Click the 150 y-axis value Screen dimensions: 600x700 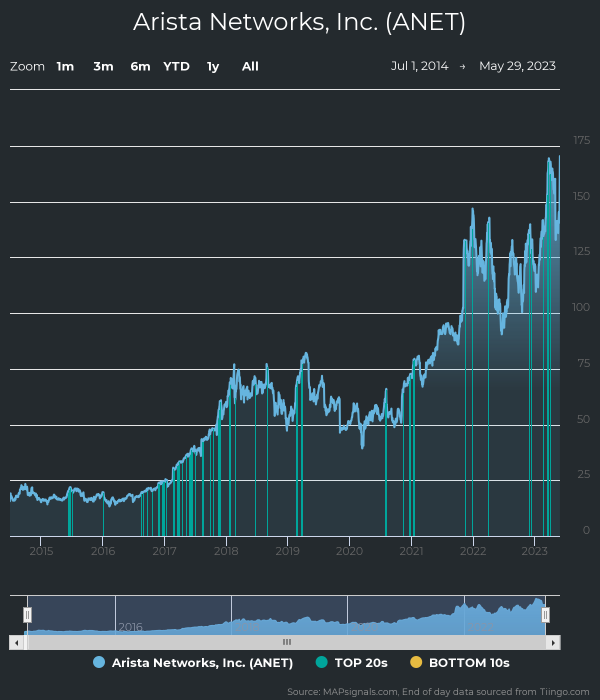(x=581, y=196)
